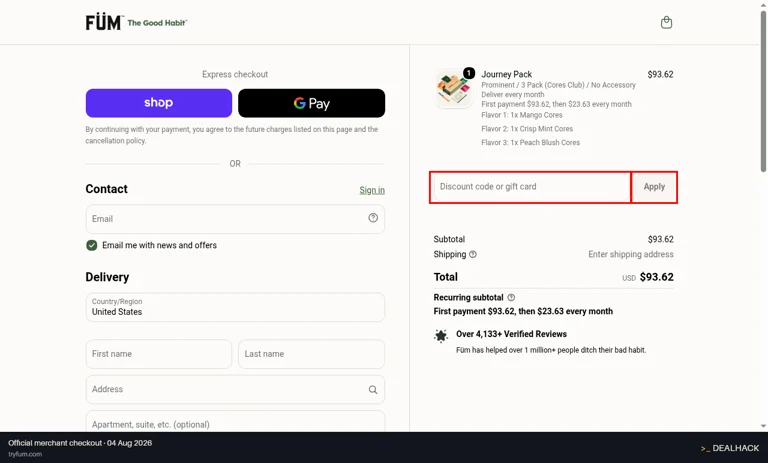Viewport: 768px width, 463px height.
Task: Show the Shipping info tooltip icon
Action: tap(473, 254)
